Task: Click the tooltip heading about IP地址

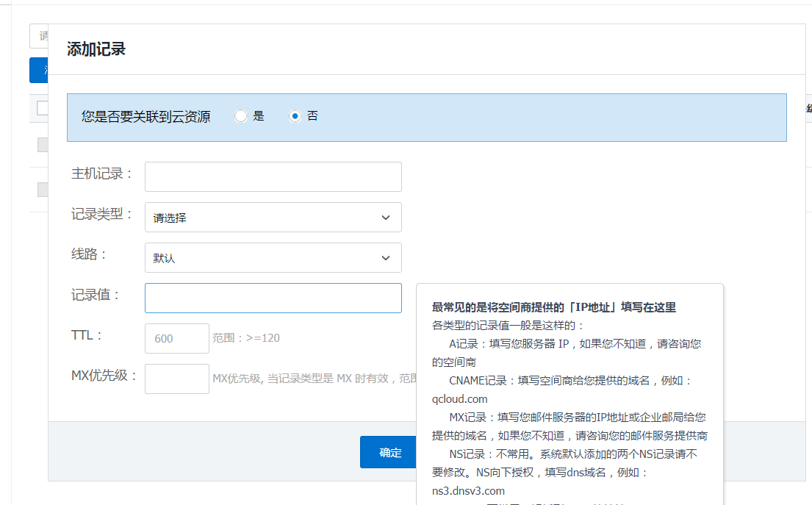Action: pos(554,307)
